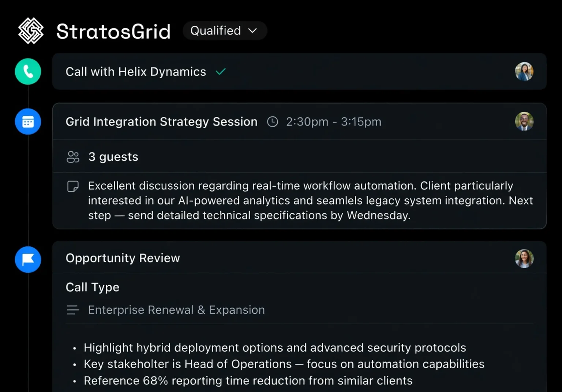Click the note icon beside the meeting summary
This screenshot has height=392, width=562.
pyautogui.click(x=73, y=186)
